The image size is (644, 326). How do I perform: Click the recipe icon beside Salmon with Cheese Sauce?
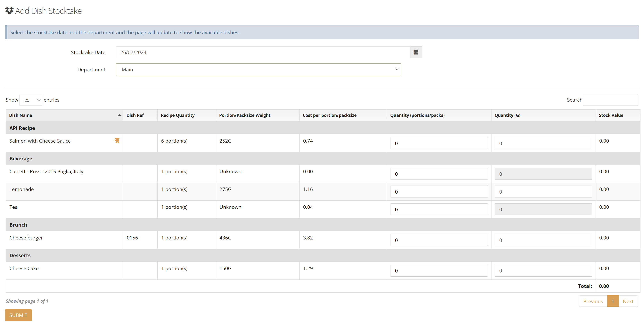click(x=117, y=141)
